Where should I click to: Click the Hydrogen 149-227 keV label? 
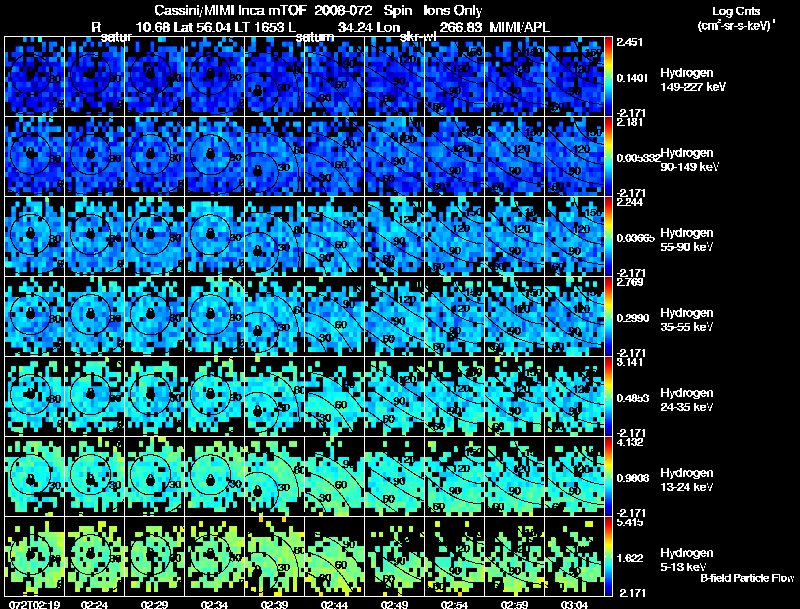pyautogui.click(x=692, y=80)
